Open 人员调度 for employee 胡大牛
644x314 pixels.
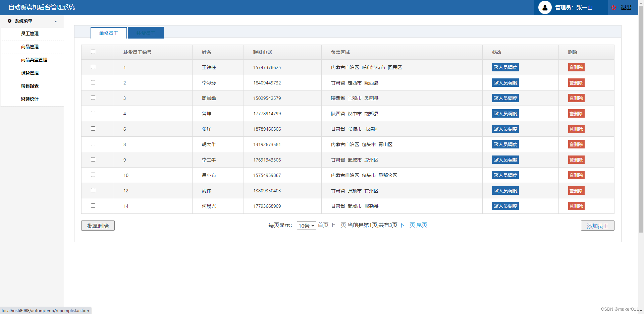[x=505, y=144]
